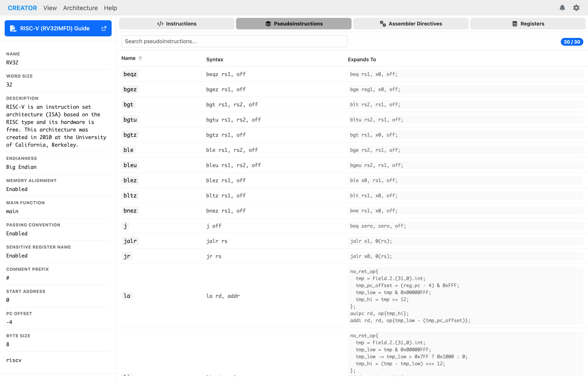The image size is (588, 382).
Task: Open the Help menu
Action: [x=110, y=8]
